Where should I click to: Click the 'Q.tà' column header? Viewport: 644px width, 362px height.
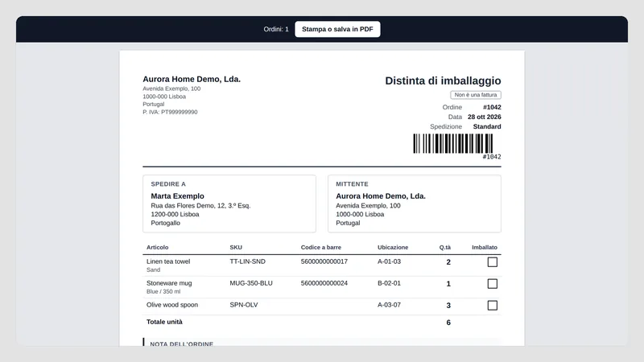point(445,248)
